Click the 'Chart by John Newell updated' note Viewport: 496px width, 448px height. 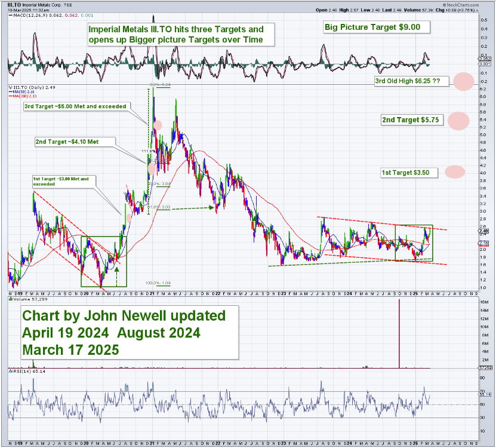pyautogui.click(x=130, y=333)
